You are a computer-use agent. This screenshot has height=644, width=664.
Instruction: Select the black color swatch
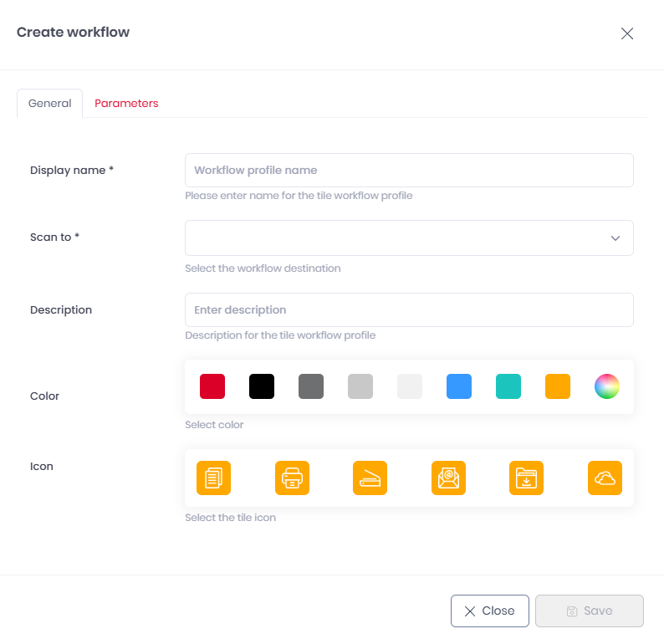coord(262,386)
